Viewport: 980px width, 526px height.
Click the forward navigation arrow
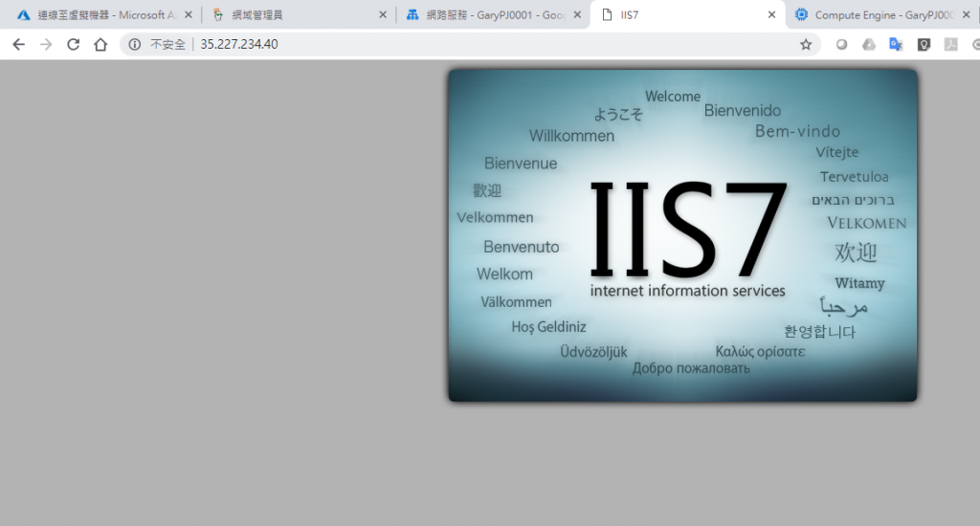46,44
